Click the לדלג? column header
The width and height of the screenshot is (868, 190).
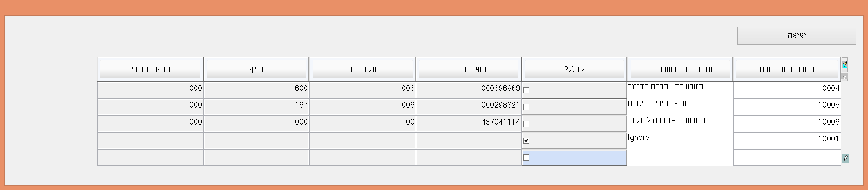click(574, 69)
